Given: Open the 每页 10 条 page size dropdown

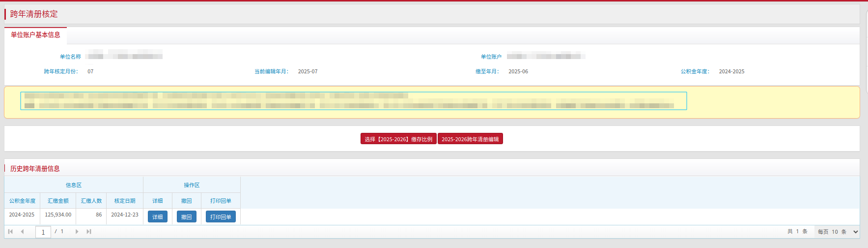Looking at the screenshot, I should pyautogui.click(x=837, y=232).
